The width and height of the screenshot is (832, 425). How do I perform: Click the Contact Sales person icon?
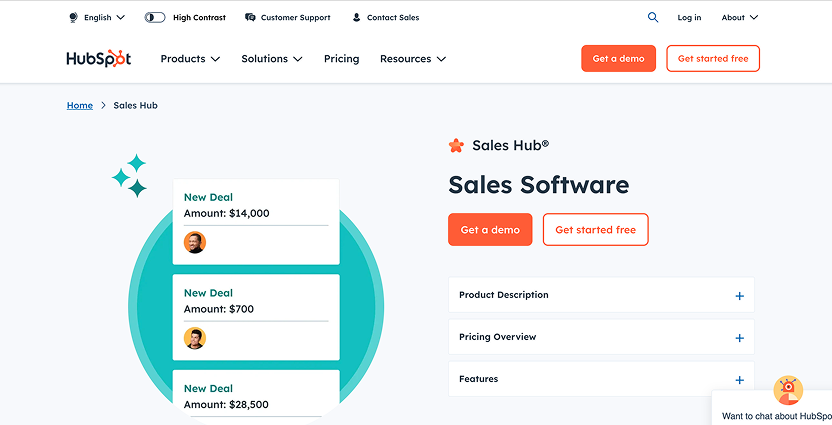coord(357,18)
